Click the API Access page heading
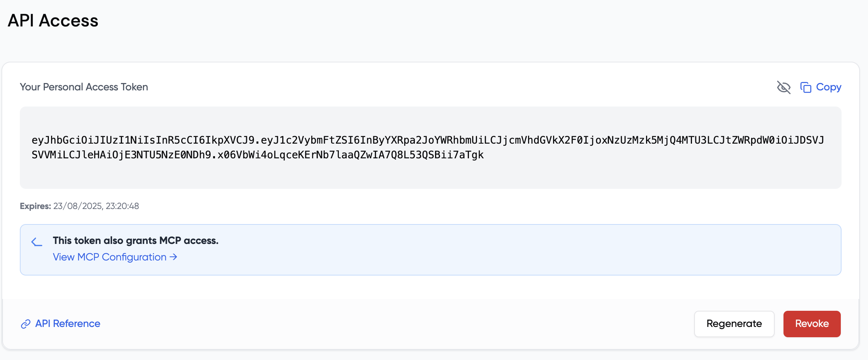 click(x=53, y=21)
